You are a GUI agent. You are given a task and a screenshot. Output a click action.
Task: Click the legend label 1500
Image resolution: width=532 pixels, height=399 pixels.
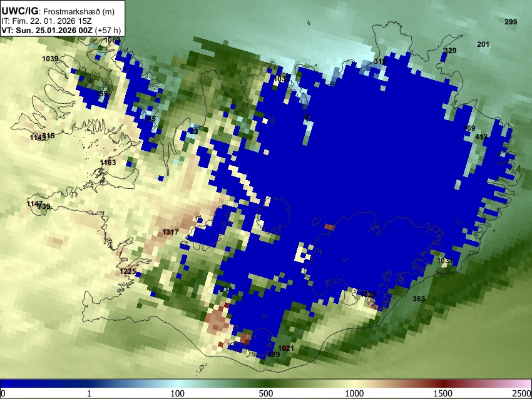443,393
